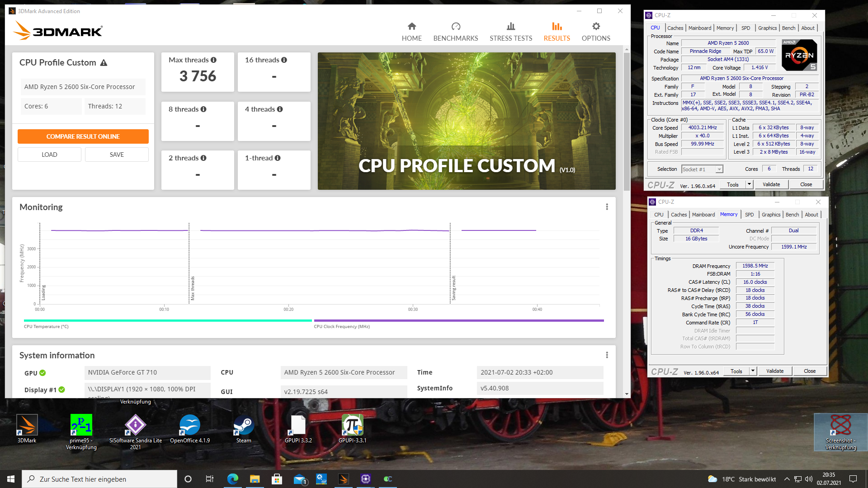Open Monitoring panel three-dot menu
The width and height of the screenshot is (868, 488).
click(x=607, y=207)
